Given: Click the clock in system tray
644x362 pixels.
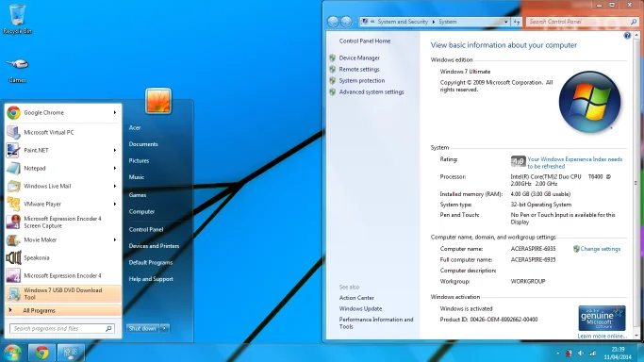Looking at the screenshot, I should [618, 353].
